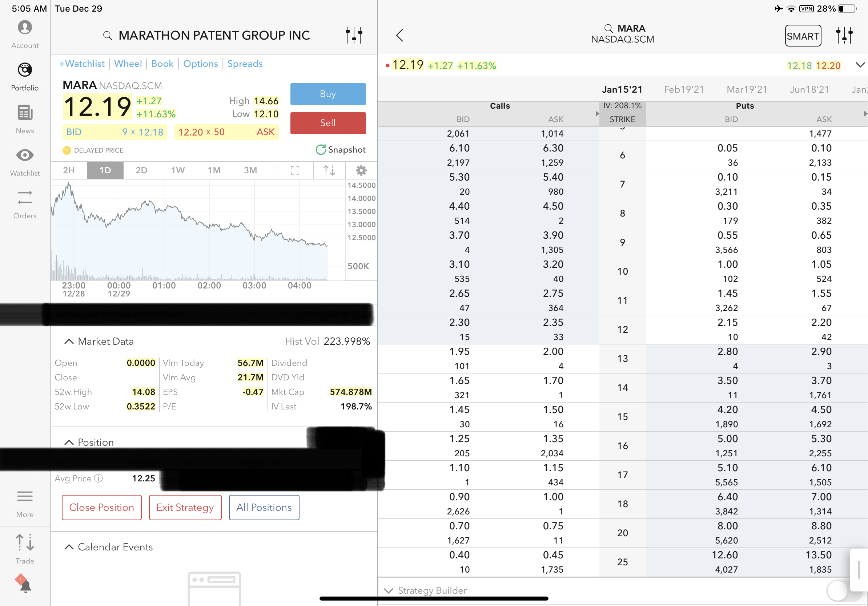Collapse the Calendar Events section
The height and width of the screenshot is (606, 868).
(x=69, y=547)
